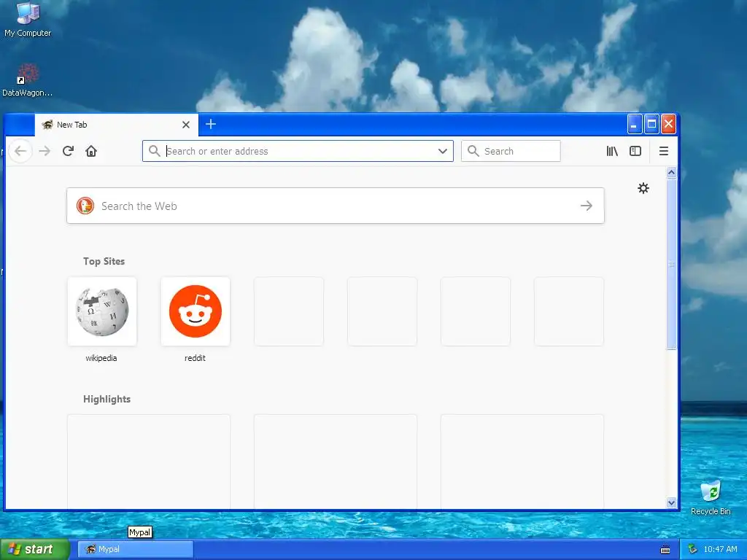Minimize the Mypal browser window

coord(634,124)
